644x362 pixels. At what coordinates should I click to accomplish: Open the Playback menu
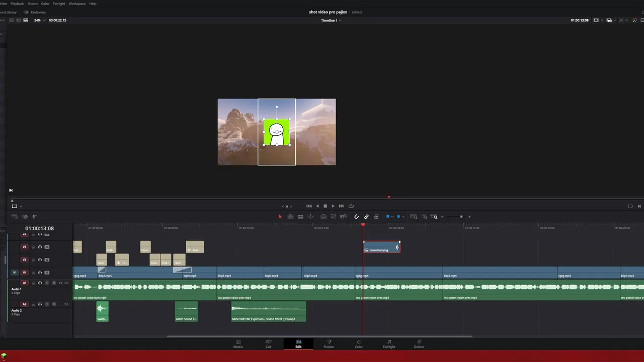coord(17,4)
